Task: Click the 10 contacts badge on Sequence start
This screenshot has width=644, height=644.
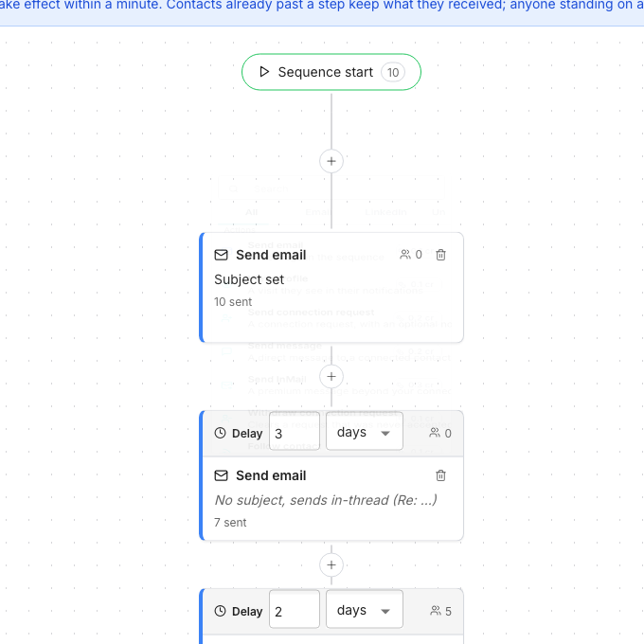Action: point(393,72)
